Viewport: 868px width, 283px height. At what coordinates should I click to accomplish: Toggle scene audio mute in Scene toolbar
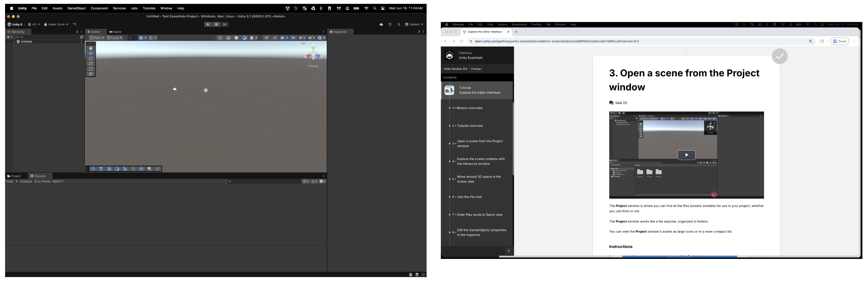point(275,38)
